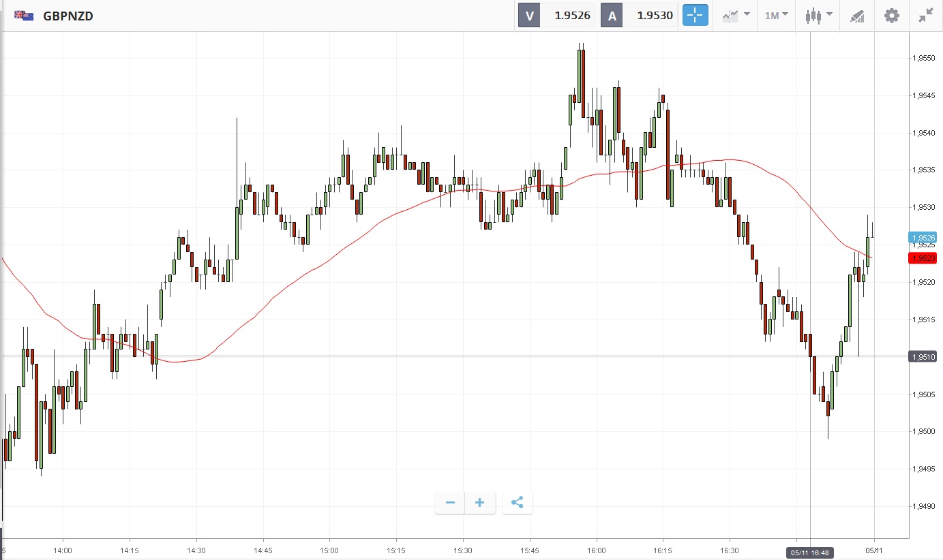This screenshot has width=943, height=560.
Task: Click the 15:15 time axis label
Action: [x=396, y=550]
